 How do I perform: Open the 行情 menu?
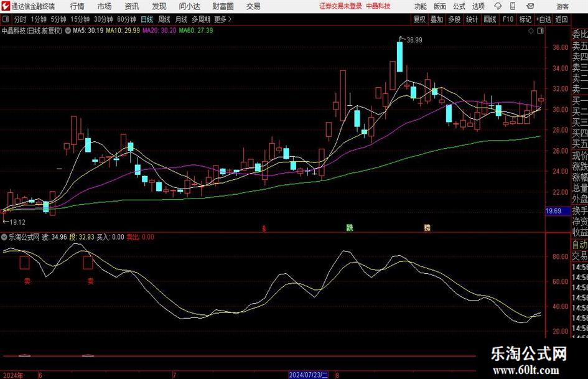click(77, 6)
